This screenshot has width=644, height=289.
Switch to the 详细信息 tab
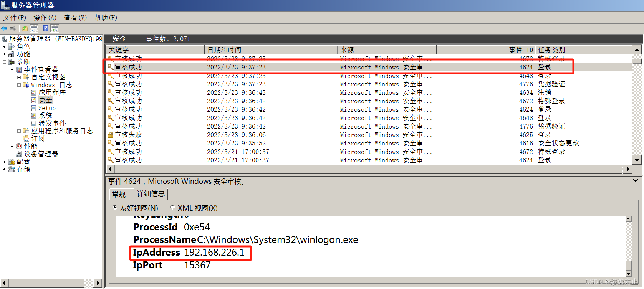click(x=151, y=193)
